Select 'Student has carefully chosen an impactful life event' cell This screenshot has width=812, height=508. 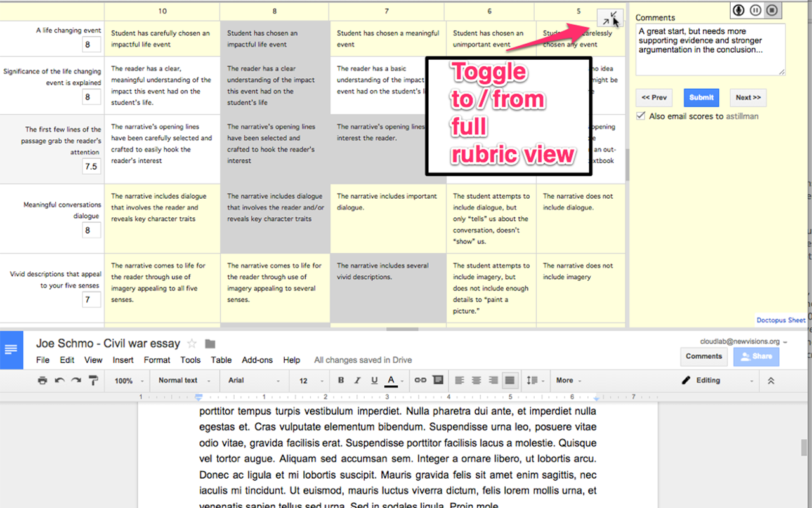pos(162,39)
